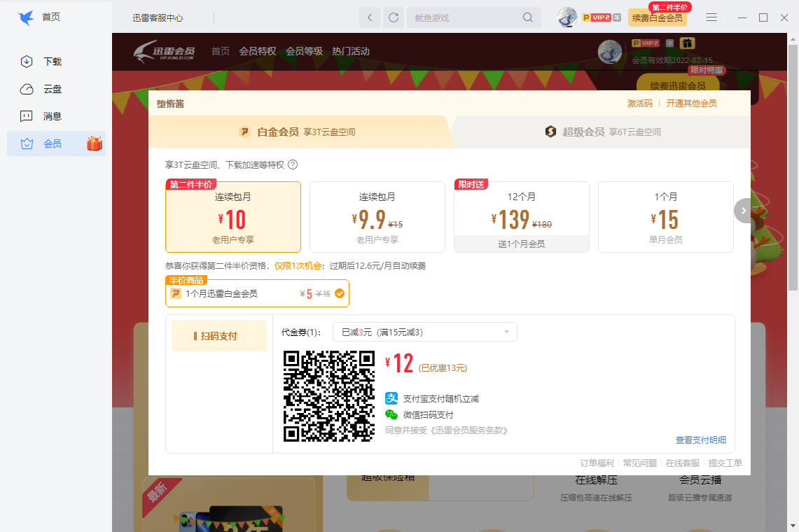Screen dimensions: 799x532
Task: Show more plans with the right arrow
Action: tap(744, 211)
